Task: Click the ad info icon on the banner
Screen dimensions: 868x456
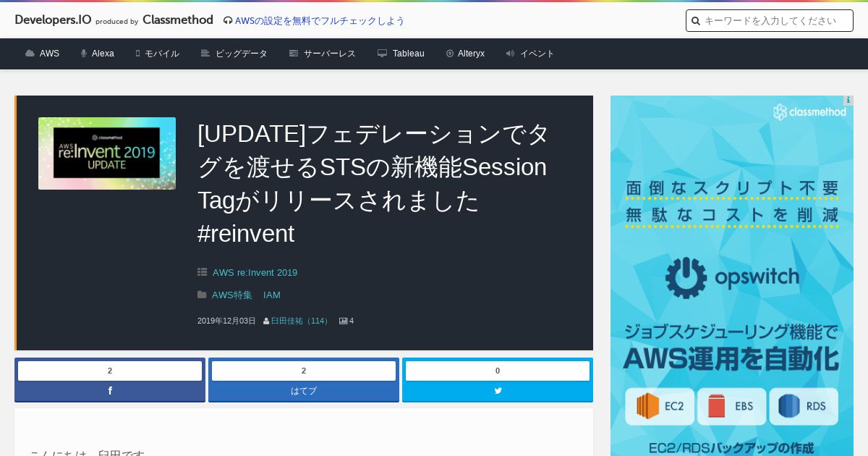Action: pos(848,101)
